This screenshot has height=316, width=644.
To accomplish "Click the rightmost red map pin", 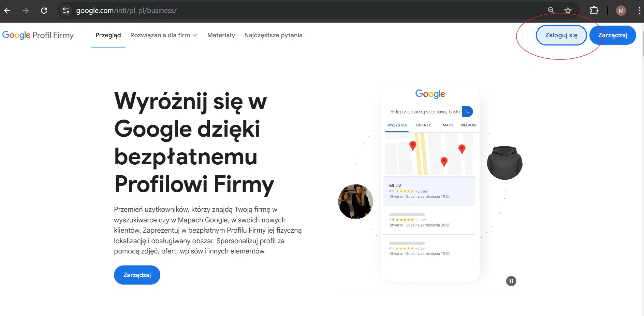I will [x=462, y=149].
